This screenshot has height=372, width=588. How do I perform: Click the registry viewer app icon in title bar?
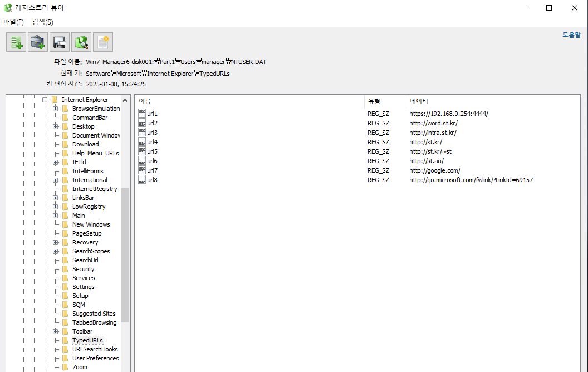point(8,8)
